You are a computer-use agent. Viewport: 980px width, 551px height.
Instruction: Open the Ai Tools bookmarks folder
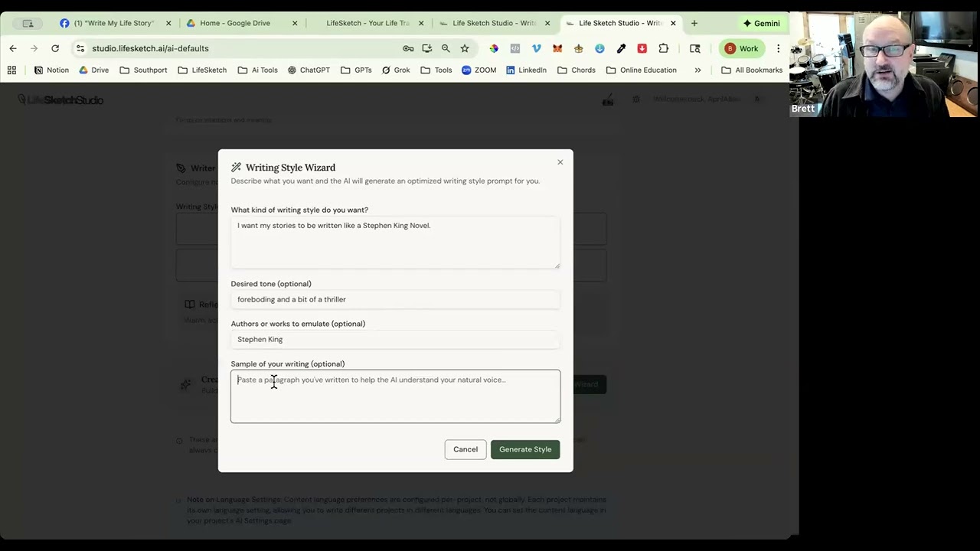click(257, 70)
